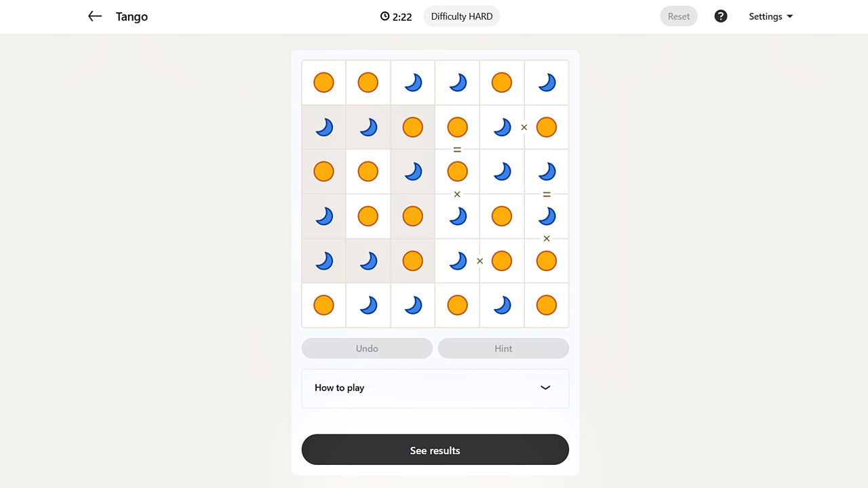Image resolution: width=868 pixels, height=488 pixels.
Task: Toggle the sun cell in row one, fifth column
Action: [x=502, y=83]
